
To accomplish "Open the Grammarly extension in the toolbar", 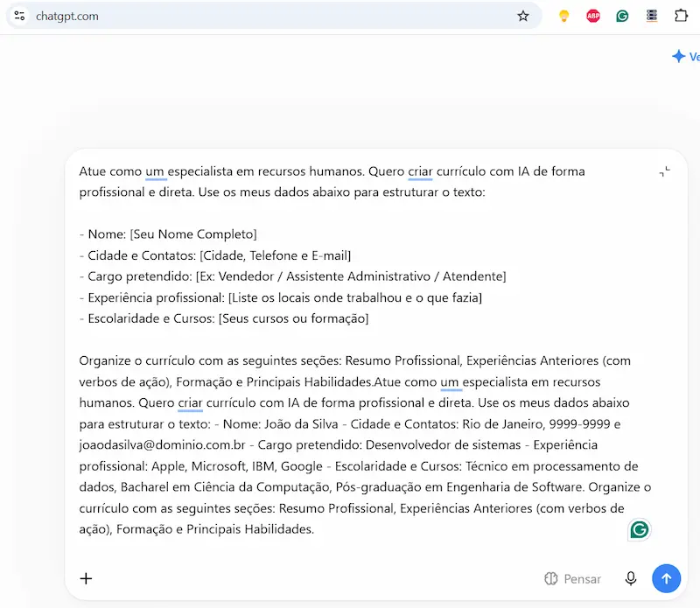I will tap(622, 16).
